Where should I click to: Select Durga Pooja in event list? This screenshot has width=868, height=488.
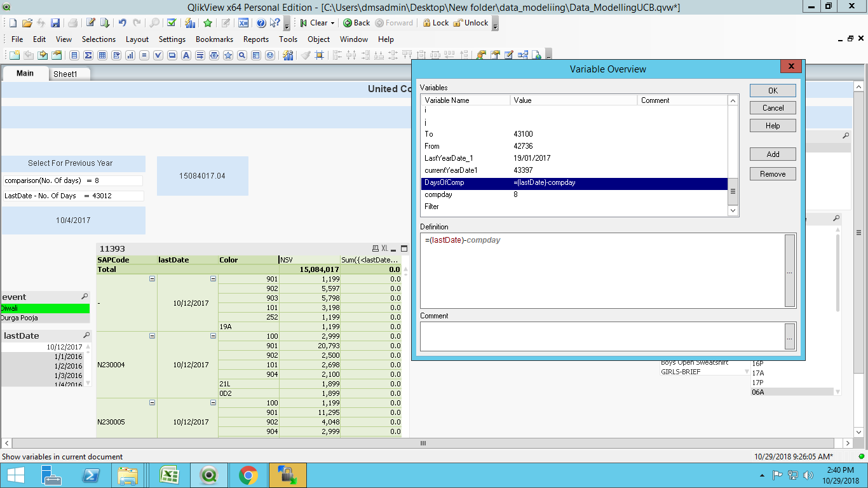pyautogui.click(x=45, y=318)
